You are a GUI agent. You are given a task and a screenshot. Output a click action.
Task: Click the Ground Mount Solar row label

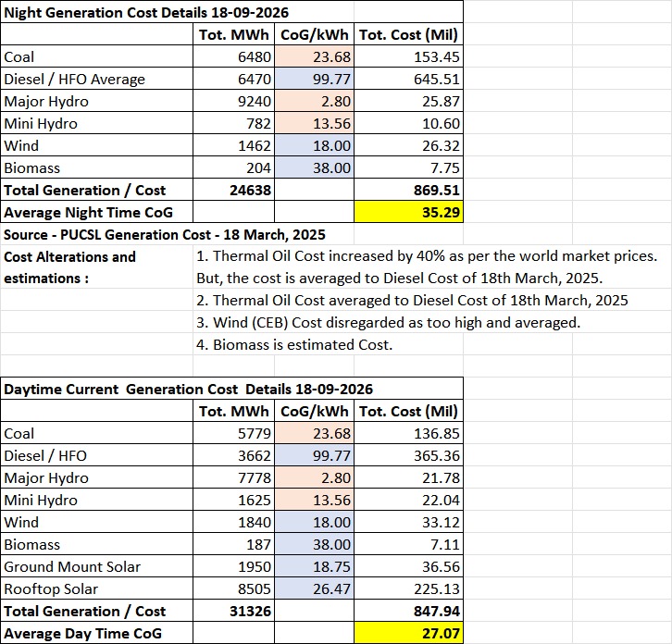coord(97,567)
